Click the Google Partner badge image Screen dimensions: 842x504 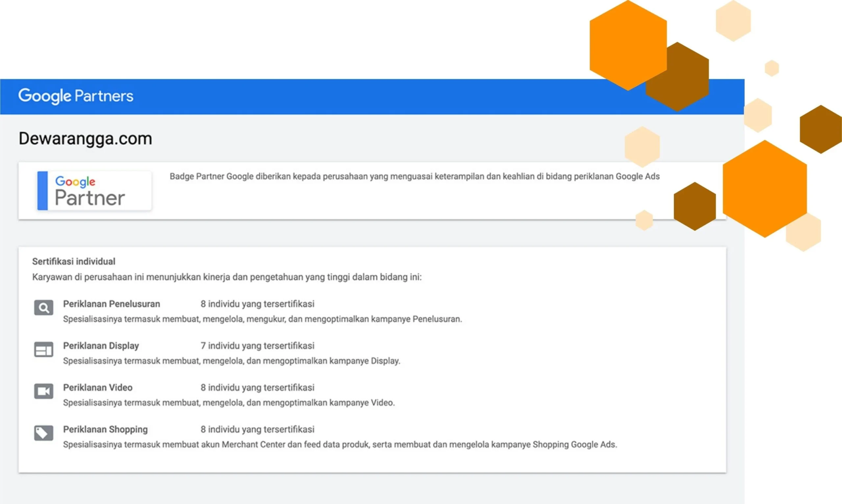[94, 191]
